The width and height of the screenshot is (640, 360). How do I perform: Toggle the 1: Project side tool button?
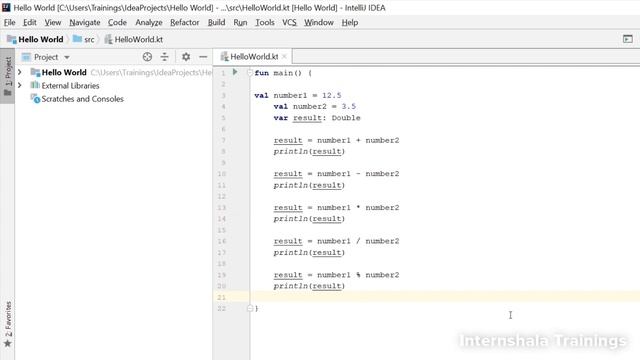(7, 76)
